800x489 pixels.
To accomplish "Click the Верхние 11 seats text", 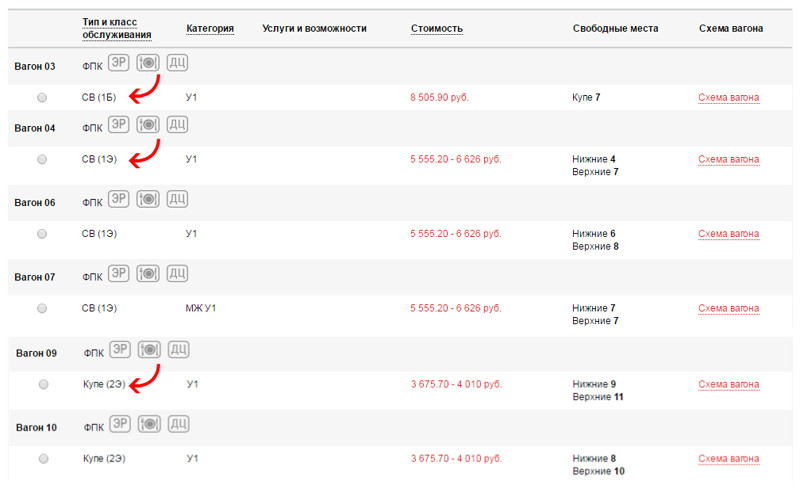I will pyautogui.click(x=598, y=397).
